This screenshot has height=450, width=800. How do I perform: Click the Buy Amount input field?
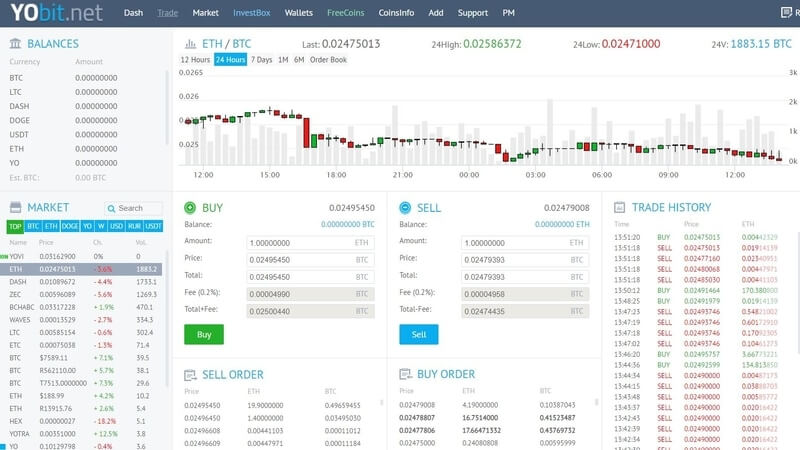tap(311, 243)
